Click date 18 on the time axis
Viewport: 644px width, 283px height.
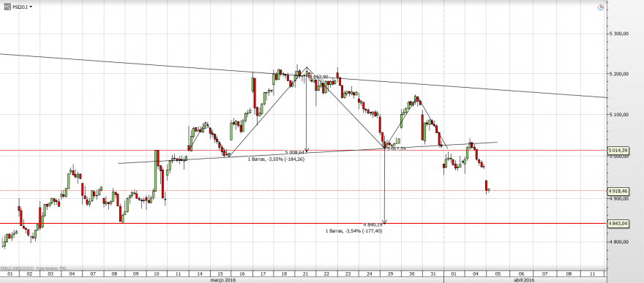coord(284,273)
